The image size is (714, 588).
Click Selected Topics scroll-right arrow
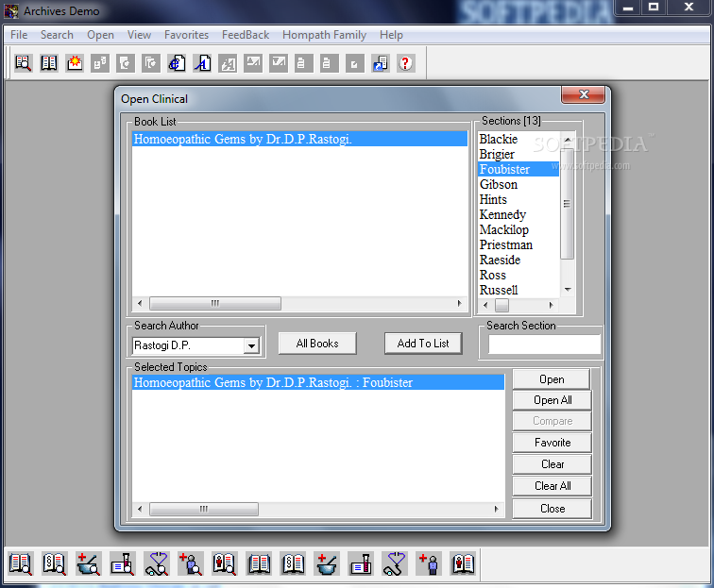pyautogui.click(x=497, y=509)
